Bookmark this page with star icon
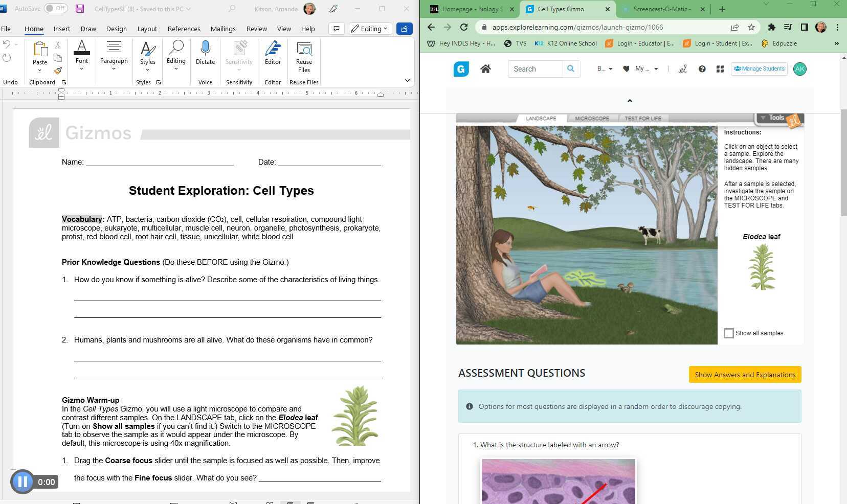 [x=751, y=27]
